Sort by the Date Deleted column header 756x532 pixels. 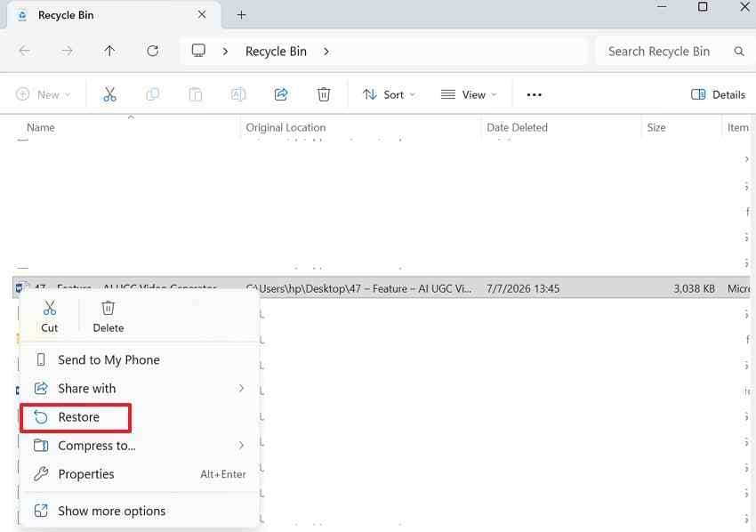point(517,127)
